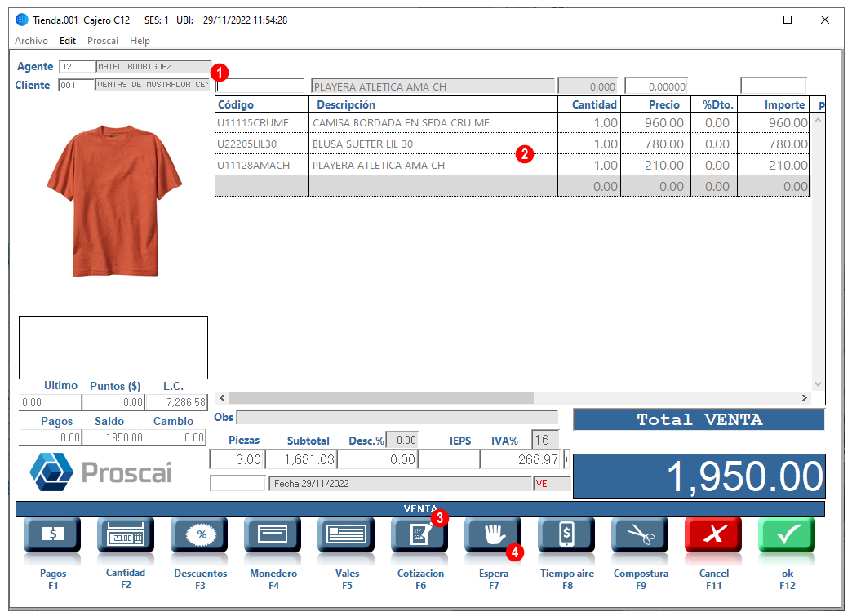
Task: Click the Precio column header
Action: [656, 104]
